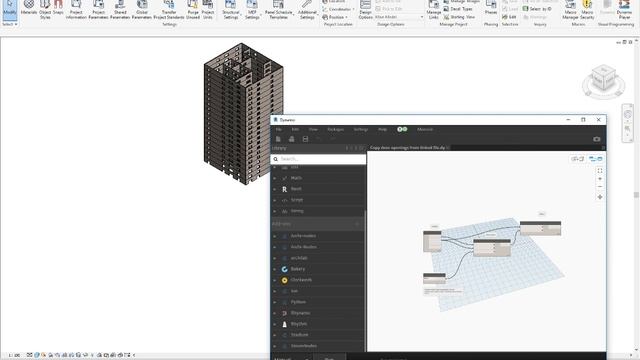Click Select by ID
640x360 pixels.
[x=537, y=9]
